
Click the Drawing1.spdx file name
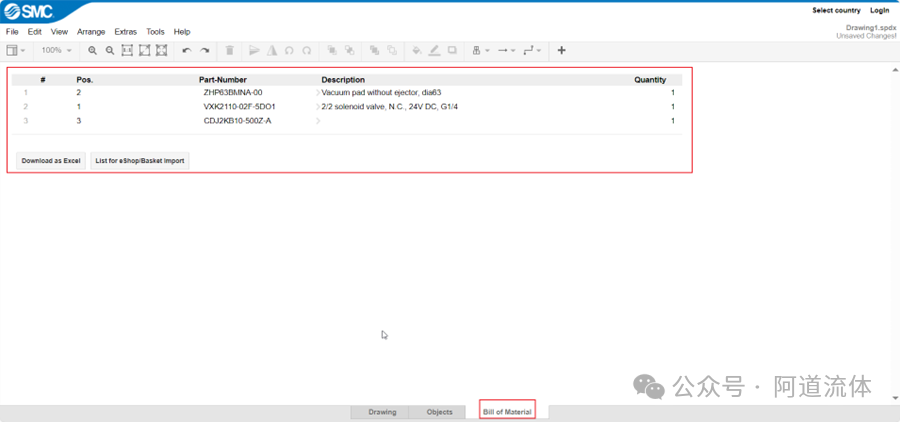point(871,28)
